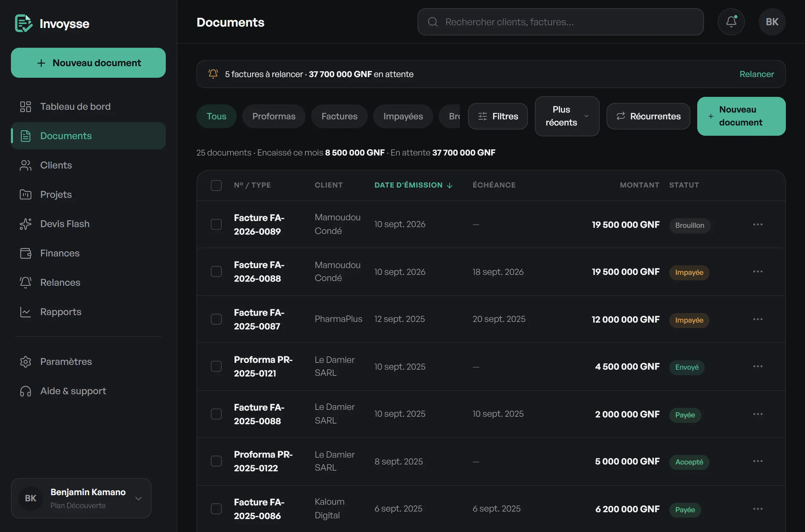The image size is (805, 532).
Task: Click the Relances bell icon
Action: pyautogui.click(x=26, y=282)
